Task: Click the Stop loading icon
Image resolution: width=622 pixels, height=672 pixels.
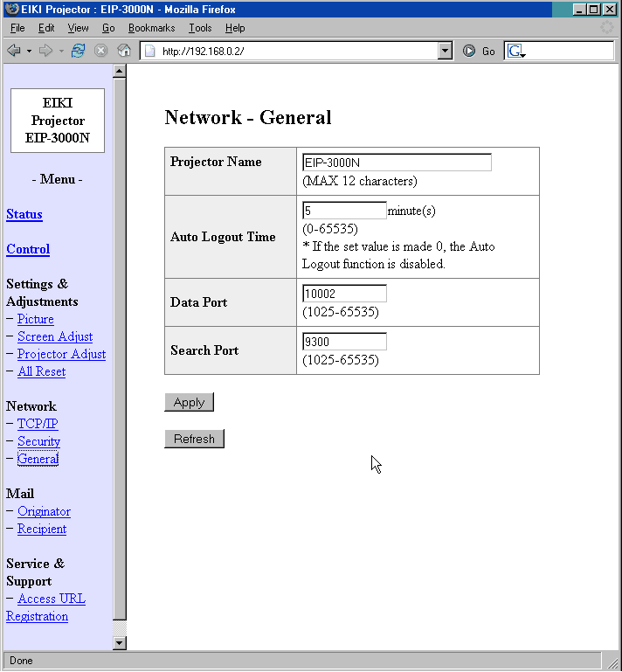Action: pyautogui.click(x=100, y=51)
